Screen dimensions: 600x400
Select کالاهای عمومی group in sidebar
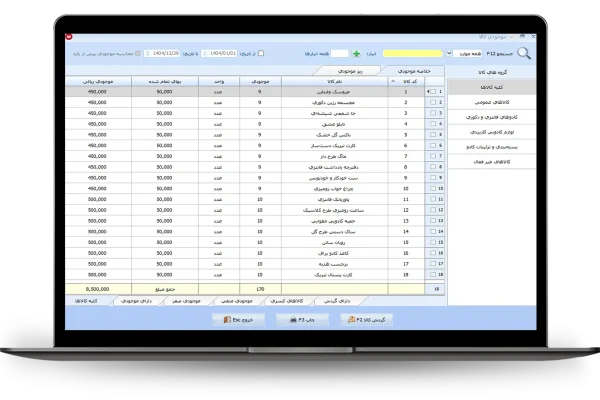492,102
